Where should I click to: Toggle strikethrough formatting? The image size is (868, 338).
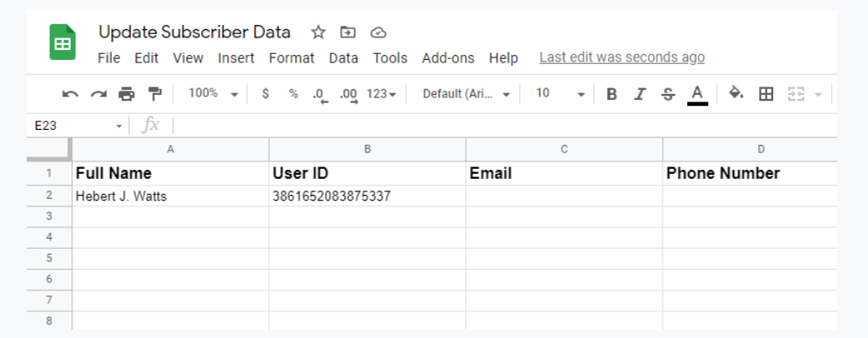point(668,94)
